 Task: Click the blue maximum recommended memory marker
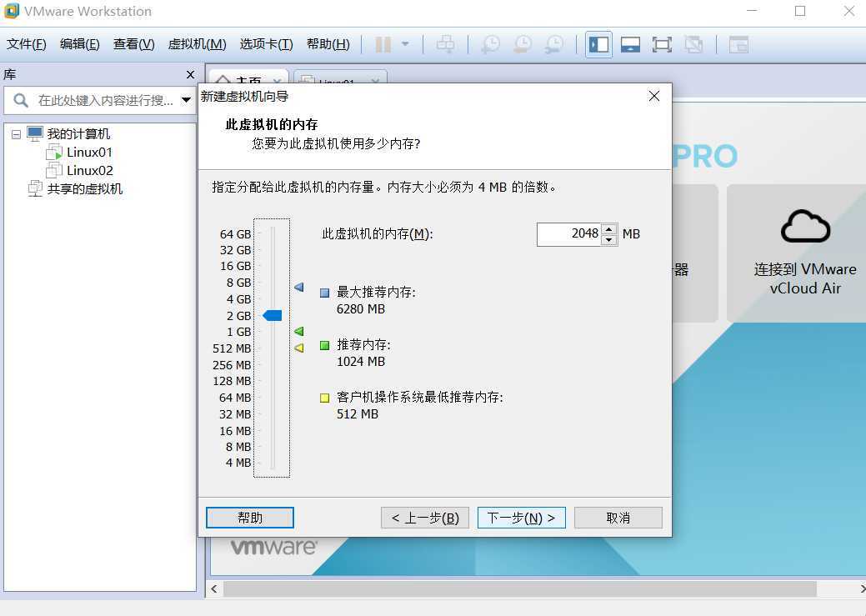click(x=298, y=288)
